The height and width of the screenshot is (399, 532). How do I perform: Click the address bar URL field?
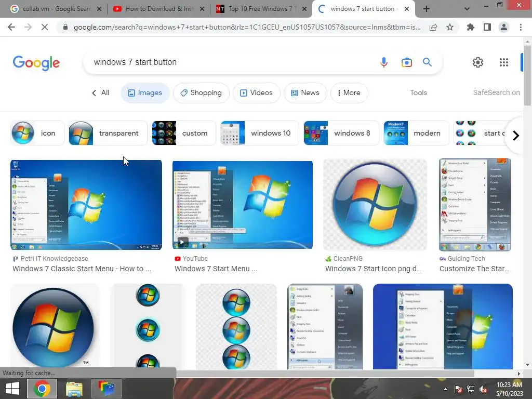247,28
